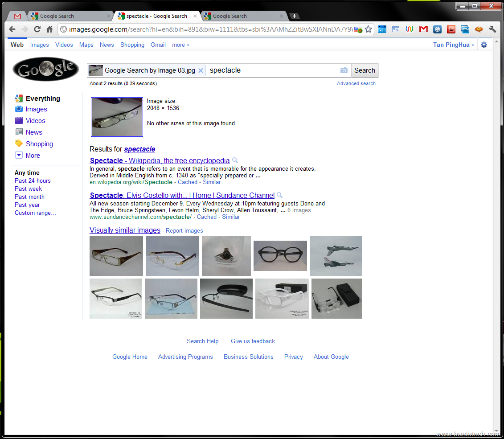
Task: Open the Privacy footer link
Action: [x=294, y=357]
